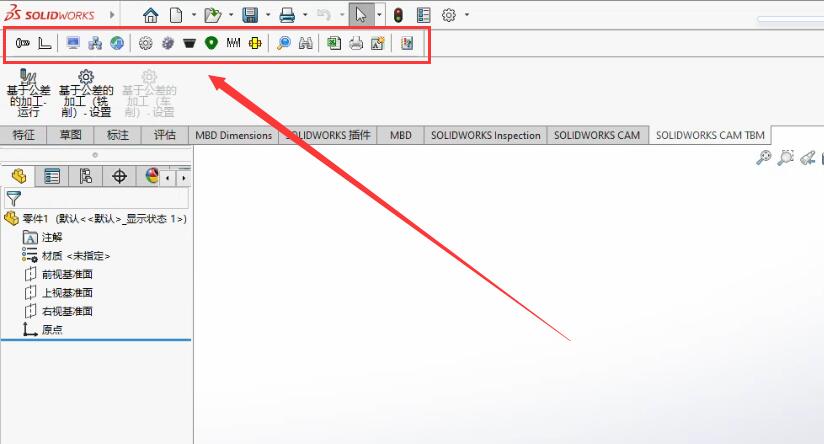Select 前视基准面 in the feature tree
The image size is (824, 444).
pyautogui.click(x=66, y=274)
